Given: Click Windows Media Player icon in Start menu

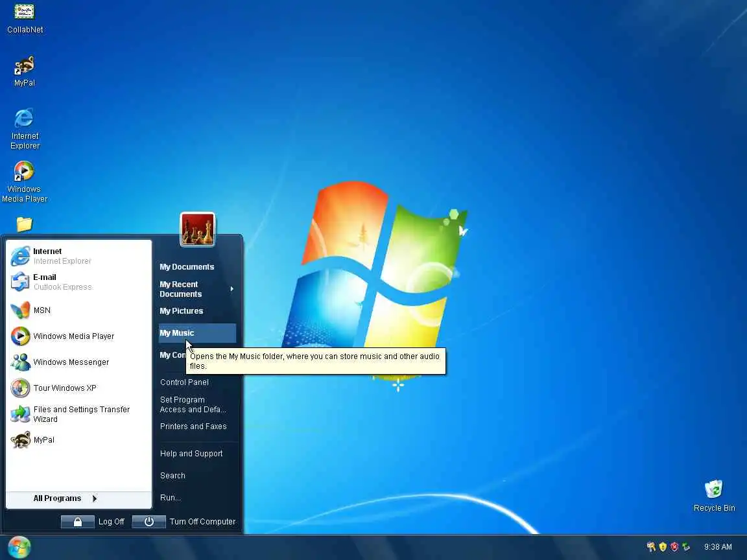Looking at the screenshot, I should [20, 336].
